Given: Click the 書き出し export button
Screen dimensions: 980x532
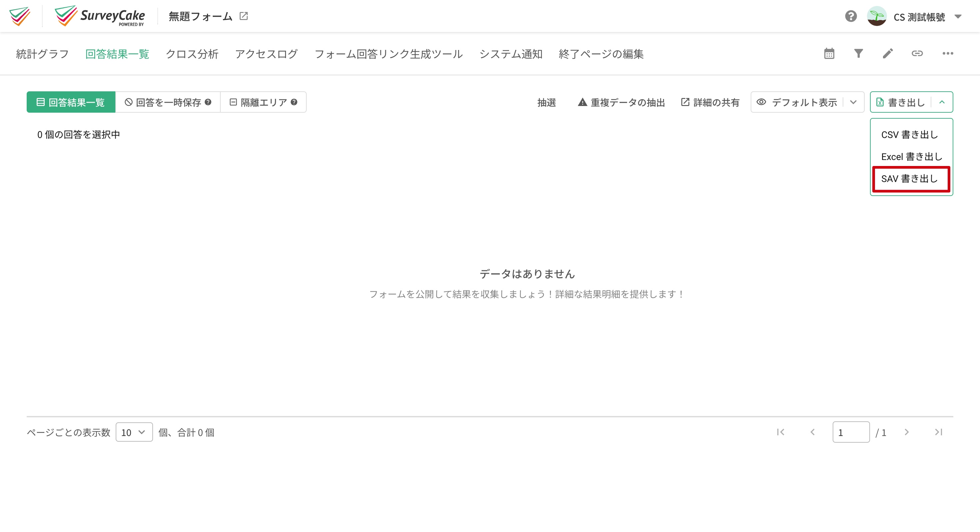Looking at the screenshot, I should 900,102.
